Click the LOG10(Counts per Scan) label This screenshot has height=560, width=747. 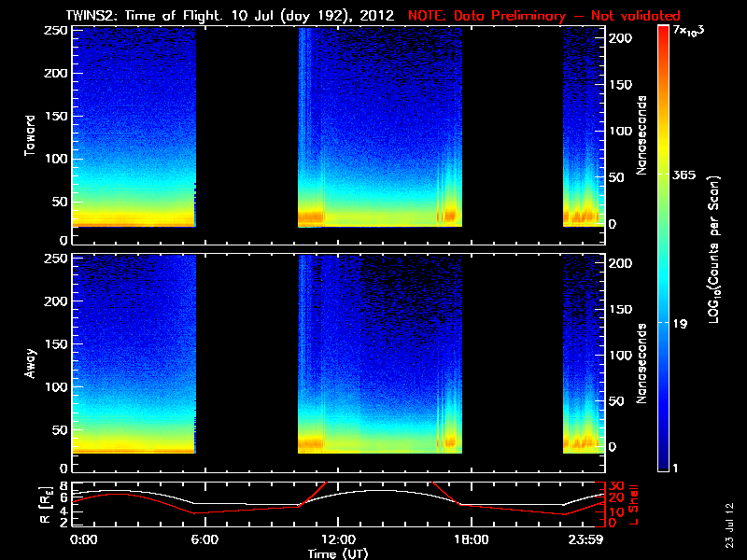(713, 249)
